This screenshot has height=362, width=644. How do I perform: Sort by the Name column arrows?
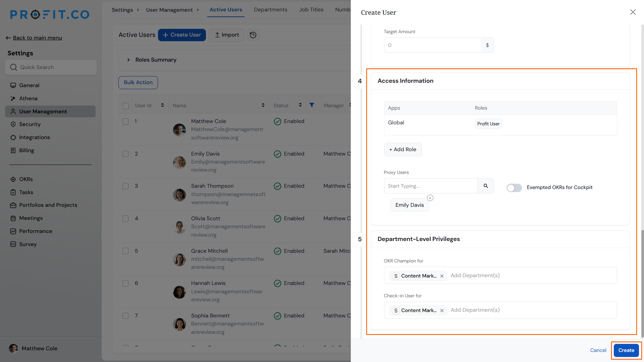(x=263, y=105)
